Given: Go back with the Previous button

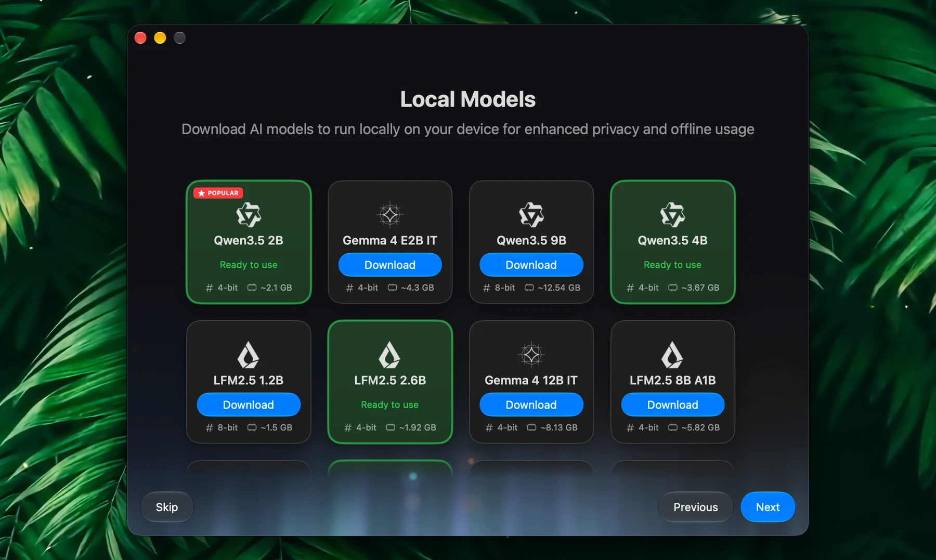Looking at the screenshot, I should tap(696, 507).
